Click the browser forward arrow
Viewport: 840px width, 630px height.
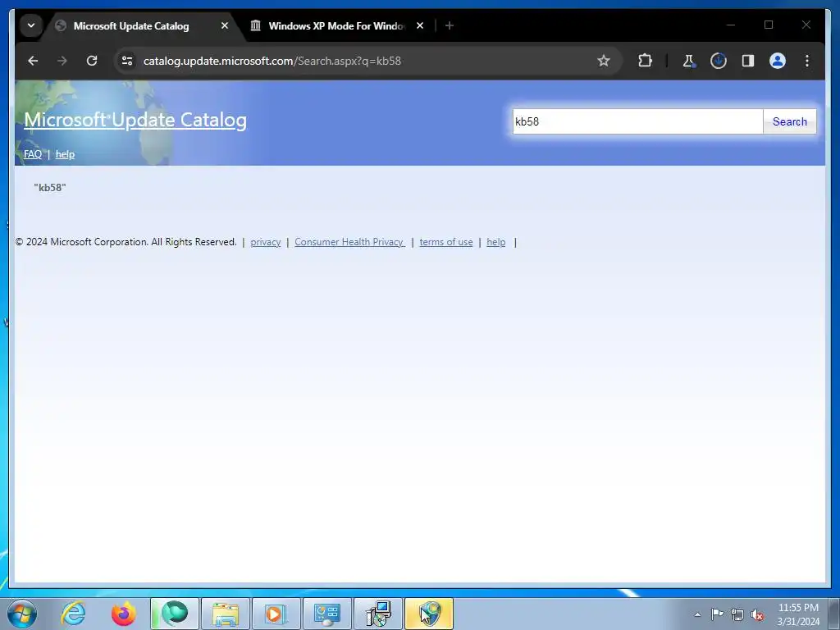(62, 61)
